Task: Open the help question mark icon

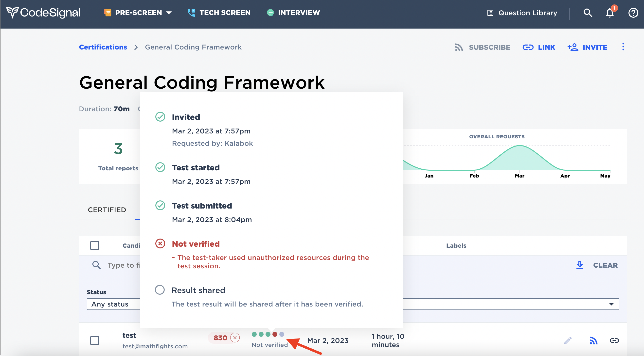Action: pos(633,13)
